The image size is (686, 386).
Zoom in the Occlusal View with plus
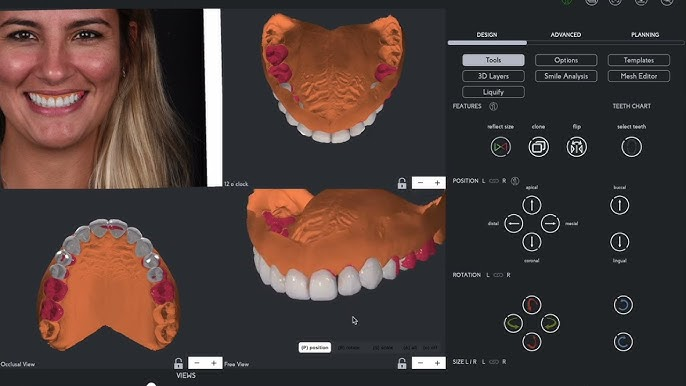(214, 363)
